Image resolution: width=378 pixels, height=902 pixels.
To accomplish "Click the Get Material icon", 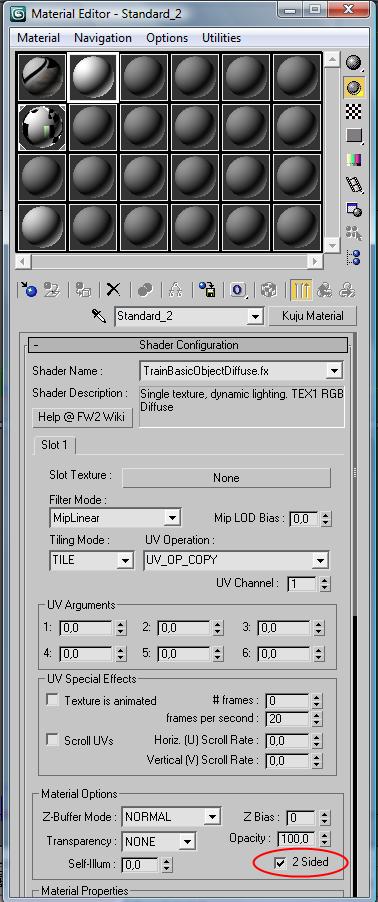I will (28, 289).
